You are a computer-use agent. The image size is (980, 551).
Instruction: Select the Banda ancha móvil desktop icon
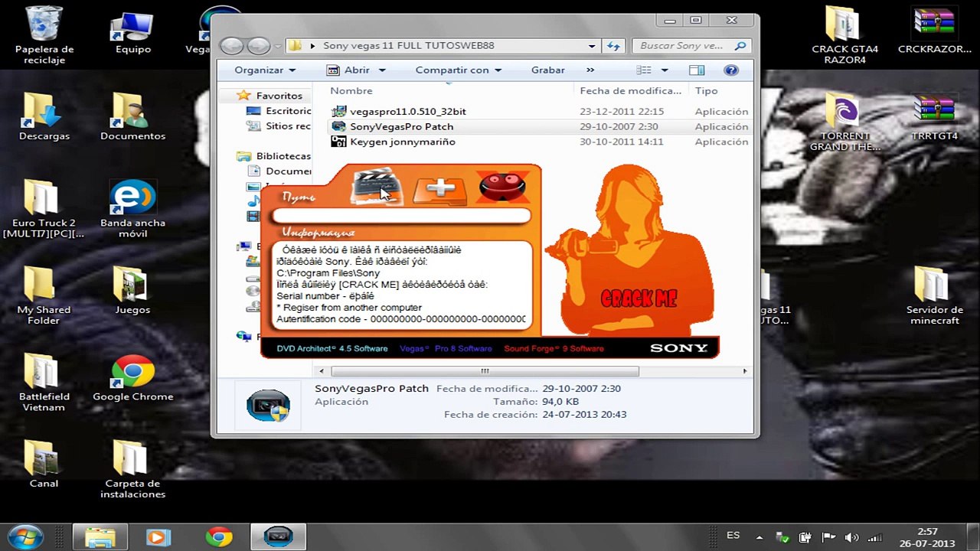(133, 208)
